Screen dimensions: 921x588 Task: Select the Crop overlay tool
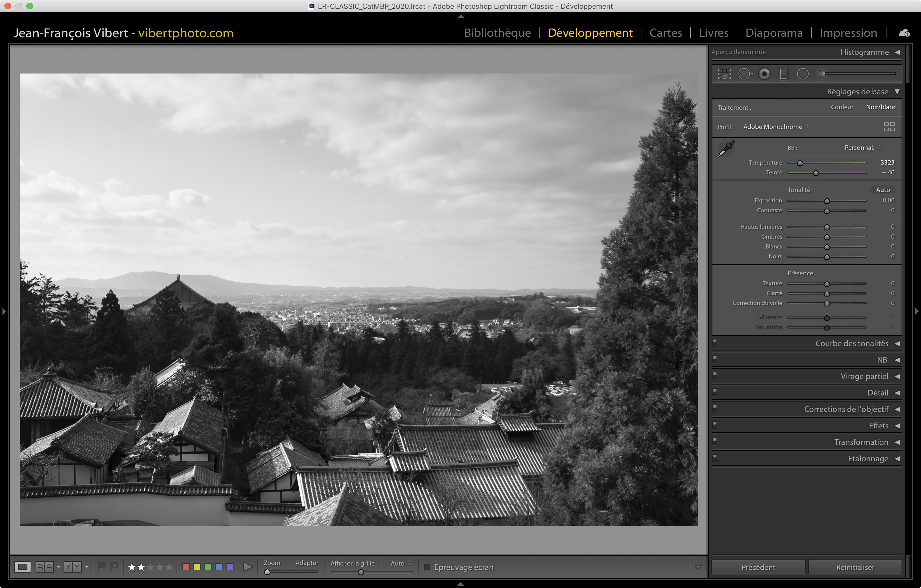[x=724, y=74]
